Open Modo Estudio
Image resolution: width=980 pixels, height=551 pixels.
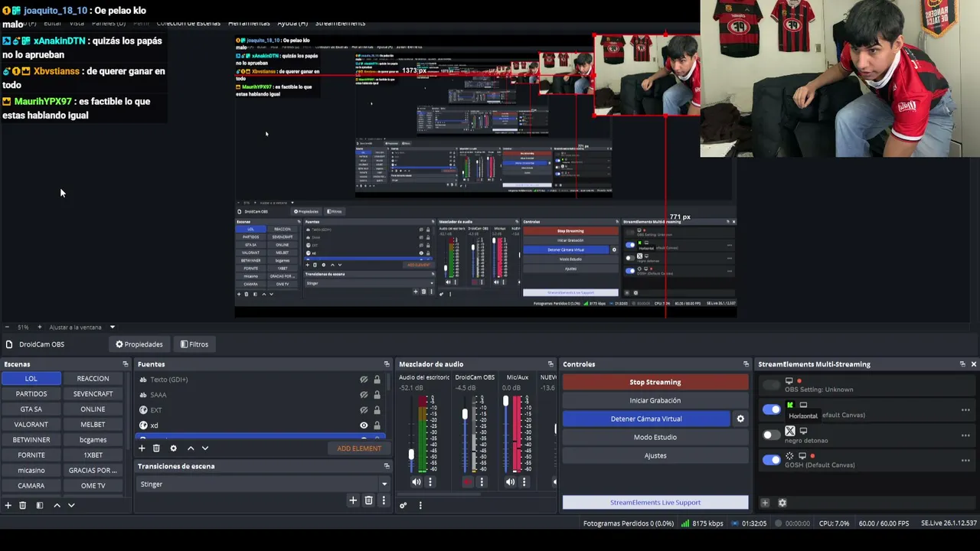click(x=655, y=437)
